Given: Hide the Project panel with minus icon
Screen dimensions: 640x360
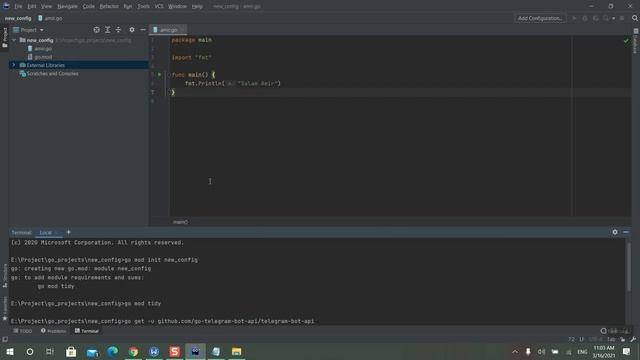Looking at the screenshot, I should click(x=143, y=30).
